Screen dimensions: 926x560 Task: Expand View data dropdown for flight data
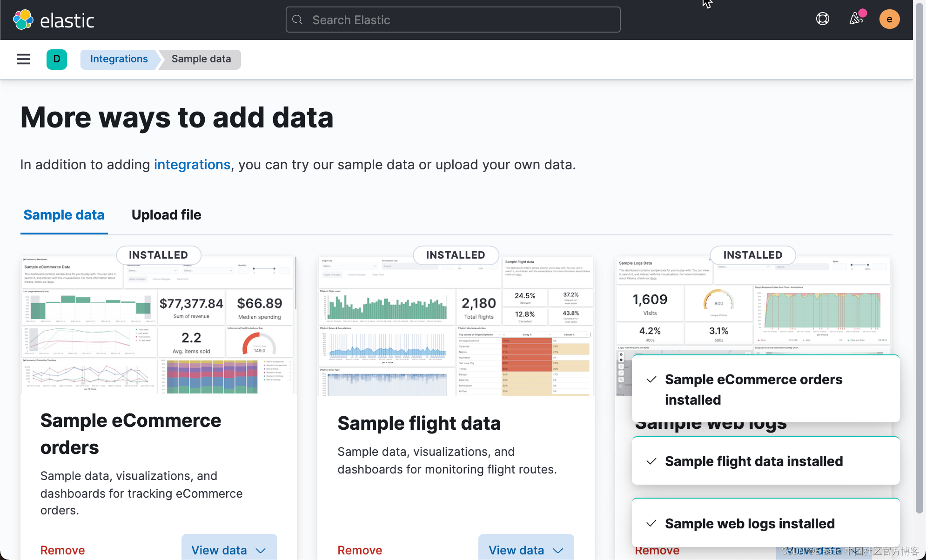click(526, 550)
